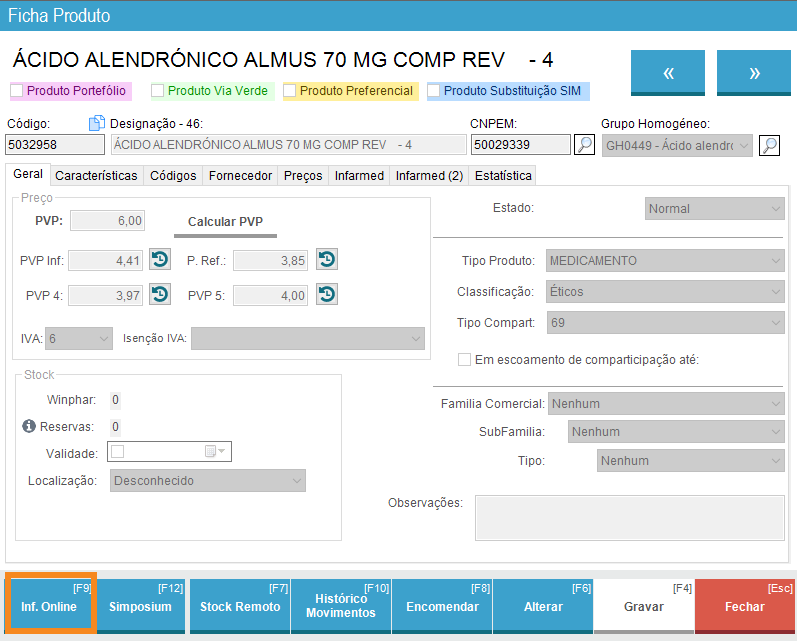Click the history icon next to PVP Inf
Screen dimensions: 797x641
[159, 260]
